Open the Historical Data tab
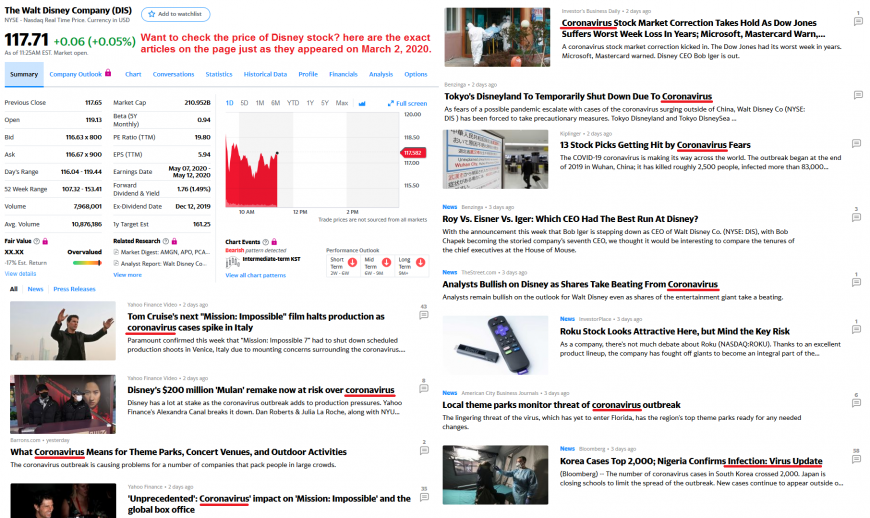The height and width of the screenshot is (518, 870). point(265,74)
